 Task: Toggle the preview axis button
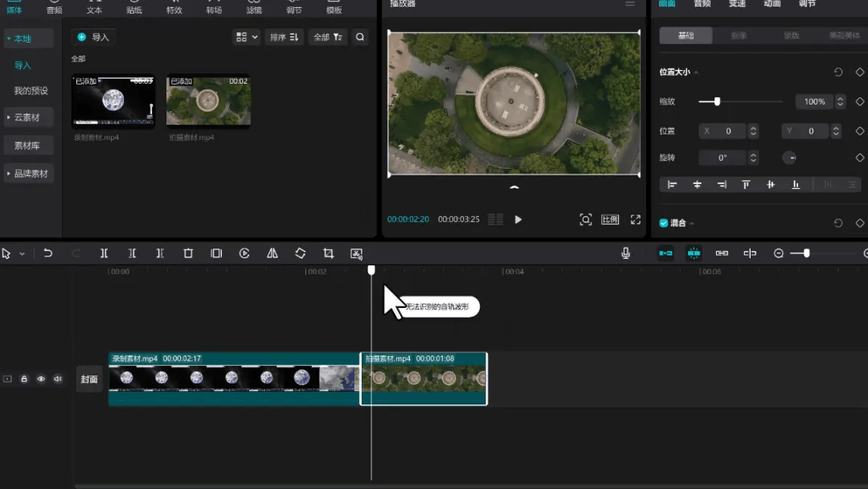click(x=750, y=253)
